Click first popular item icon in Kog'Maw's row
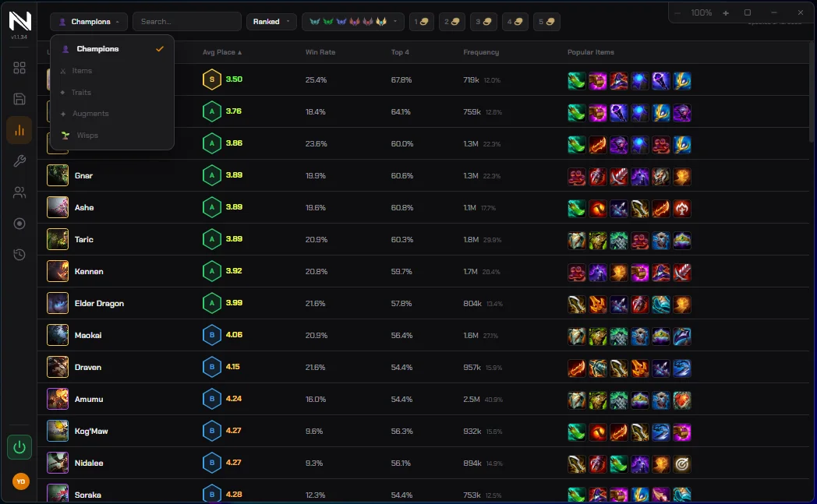The image size is (817, 504). click(x=577, y=432)
